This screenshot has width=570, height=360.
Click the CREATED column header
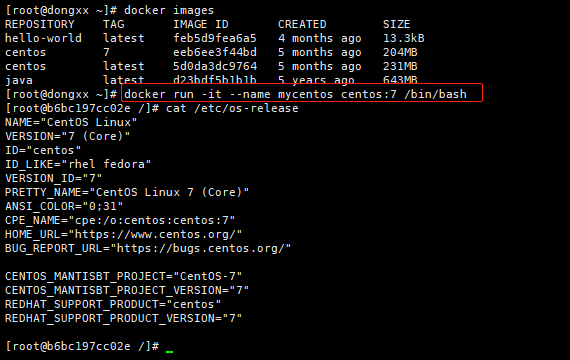pos(302,24)
